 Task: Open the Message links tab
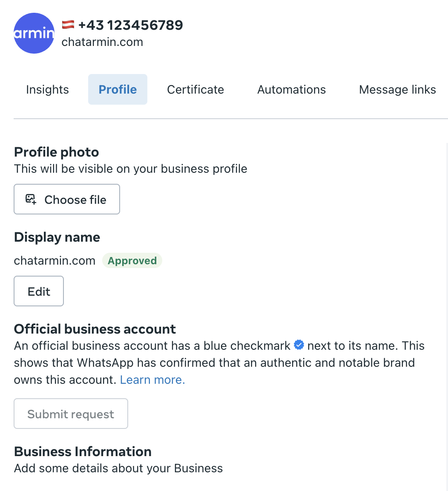(x=397, y=89)
